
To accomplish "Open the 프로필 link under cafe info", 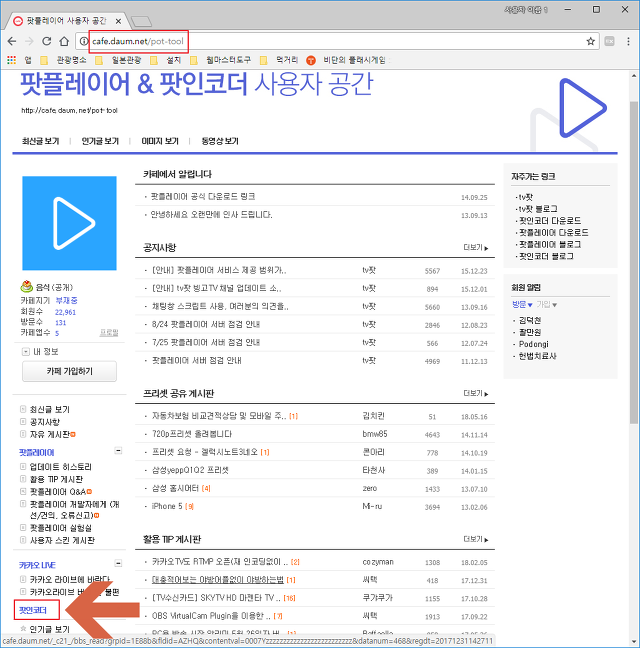I will 109,333.
